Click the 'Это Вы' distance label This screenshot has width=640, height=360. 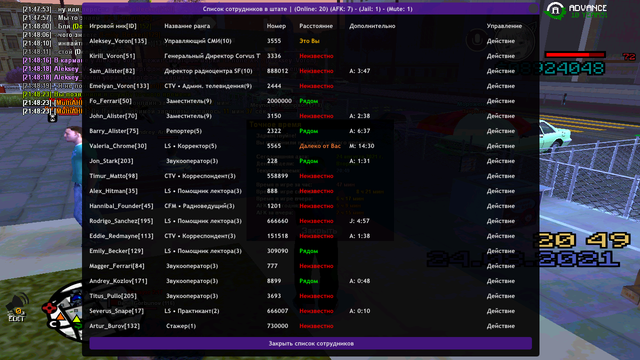(309, 41)
